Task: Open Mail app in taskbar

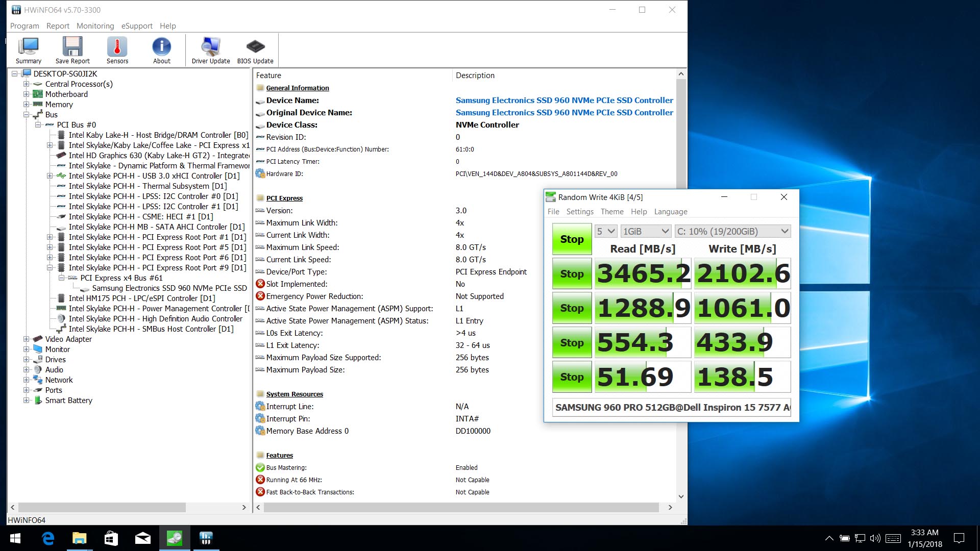Action: 143,538
